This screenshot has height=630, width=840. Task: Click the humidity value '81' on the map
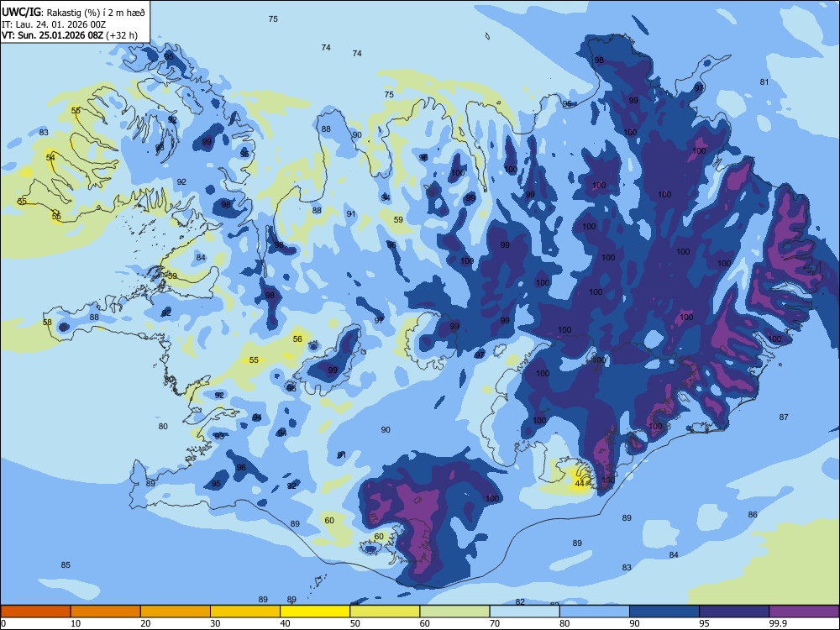coord(764,82)
